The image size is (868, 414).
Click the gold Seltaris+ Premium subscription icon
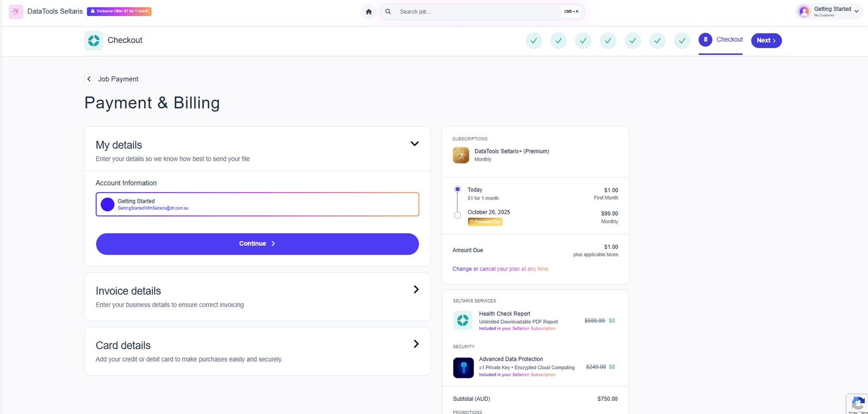click(x=461, y=155)
